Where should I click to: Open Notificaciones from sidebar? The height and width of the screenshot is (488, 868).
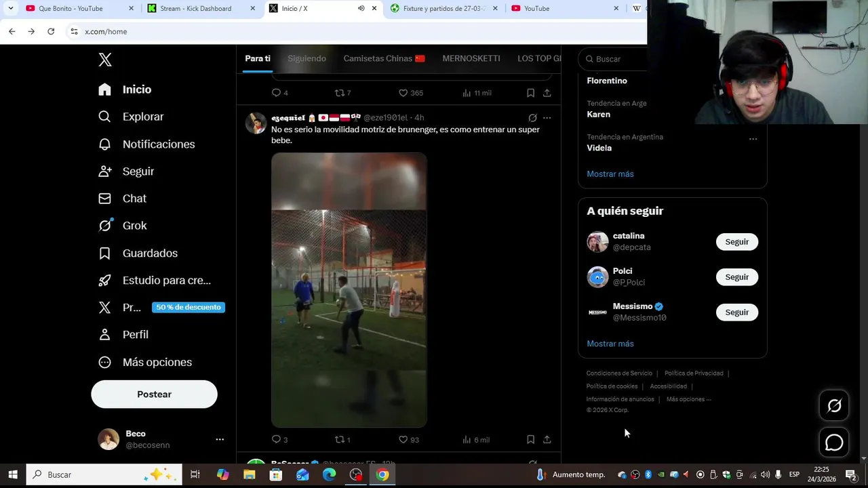tap(146, 144)
